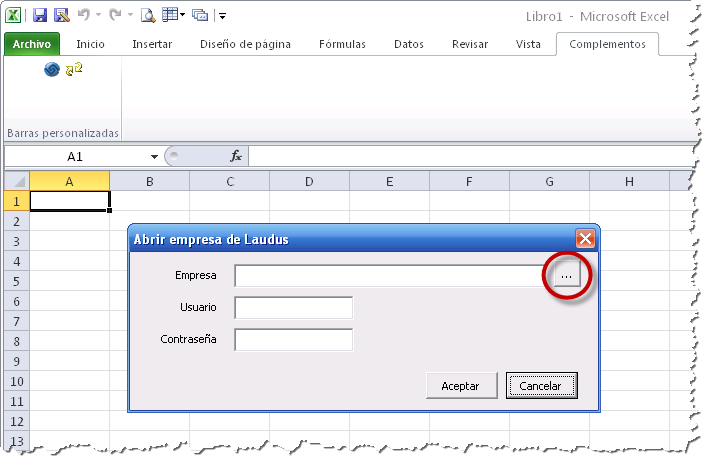Select the Datos tab
The height and width of the screenshot is (462, 709).
409,44
